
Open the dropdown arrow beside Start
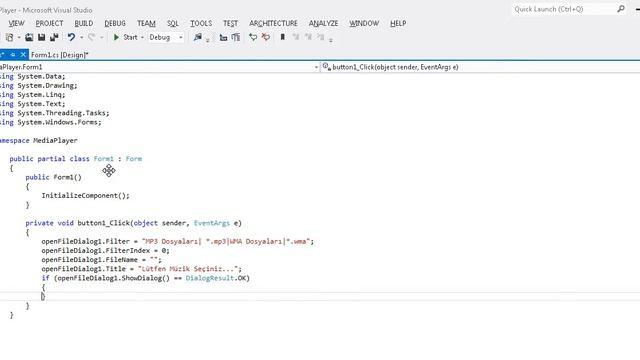pos(142,38)
